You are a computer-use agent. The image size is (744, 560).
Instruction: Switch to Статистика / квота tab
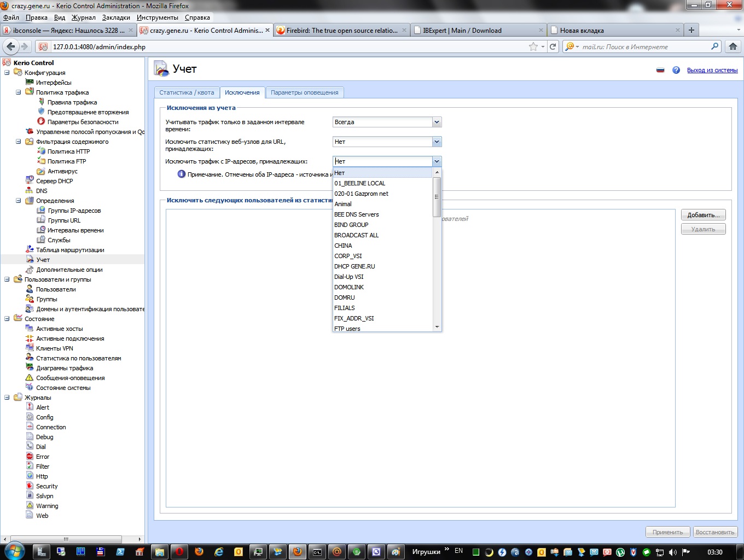[x=187, y=92]
